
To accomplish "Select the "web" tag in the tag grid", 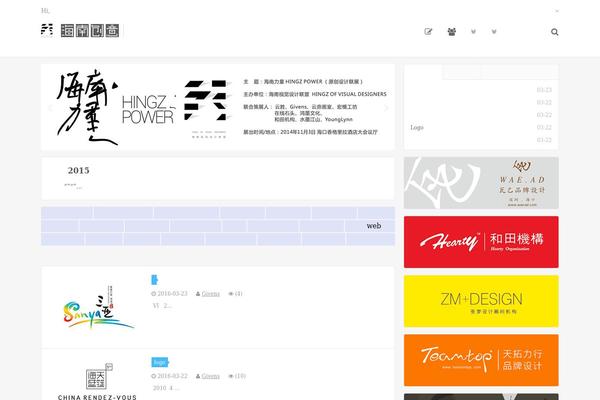I will click(374, 226).
